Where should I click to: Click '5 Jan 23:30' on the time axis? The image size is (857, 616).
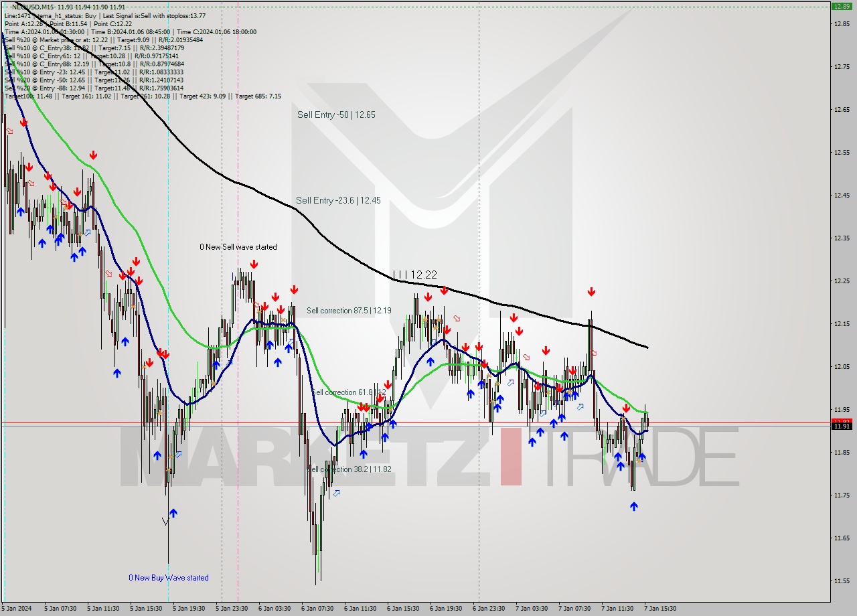click(232, 609)
